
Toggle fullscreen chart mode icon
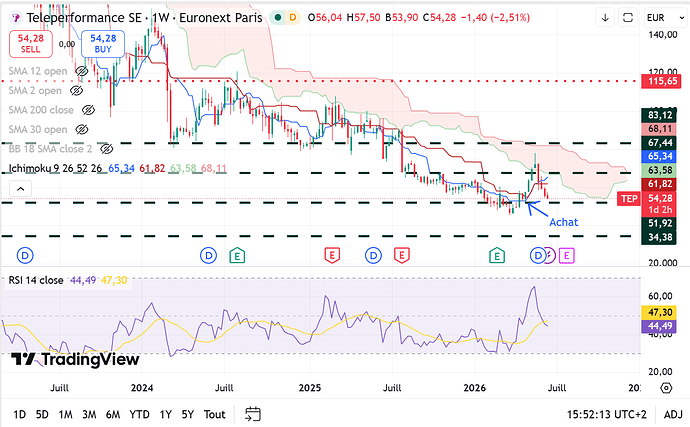coord(628,18)
